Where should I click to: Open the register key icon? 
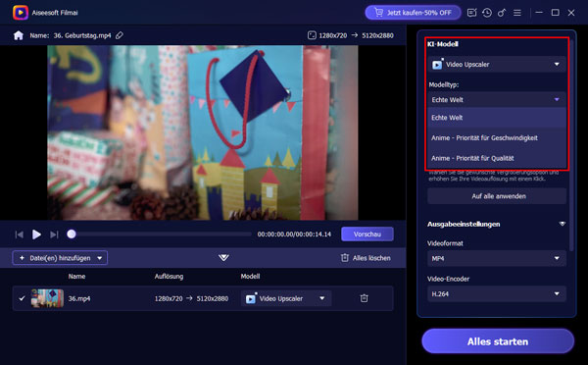[502, 13]
